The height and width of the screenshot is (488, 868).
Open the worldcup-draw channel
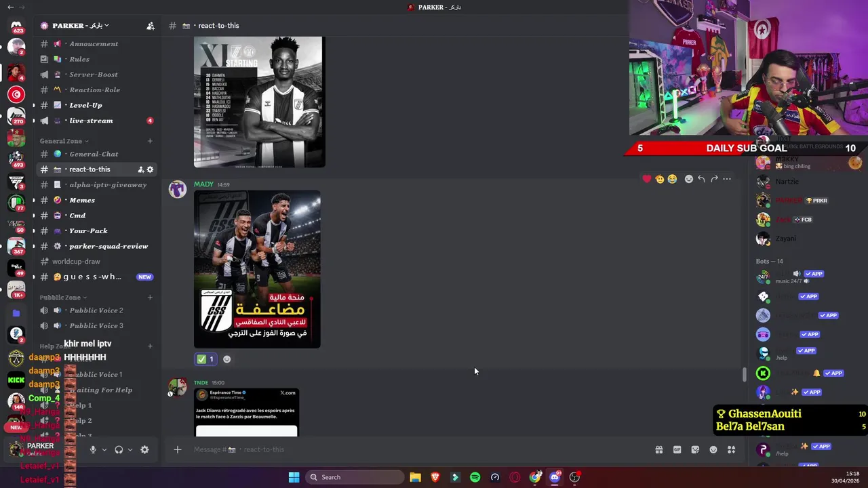click(x=96, y=262)
